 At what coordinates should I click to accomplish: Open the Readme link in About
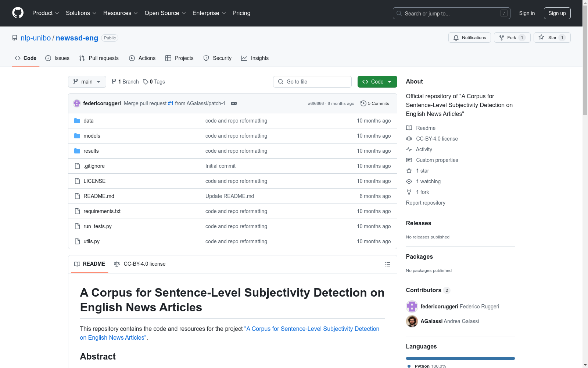pyautogui.click(x=426, y=128)
